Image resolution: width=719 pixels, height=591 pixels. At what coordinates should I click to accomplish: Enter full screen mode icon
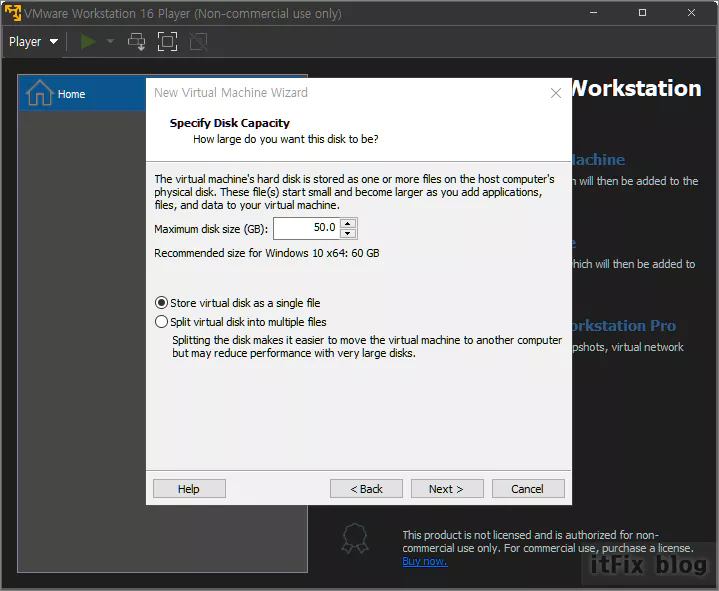coord(167,42)
